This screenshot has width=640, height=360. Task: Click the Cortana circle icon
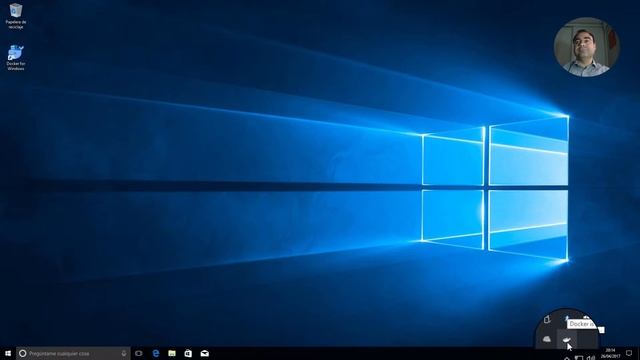23,353
